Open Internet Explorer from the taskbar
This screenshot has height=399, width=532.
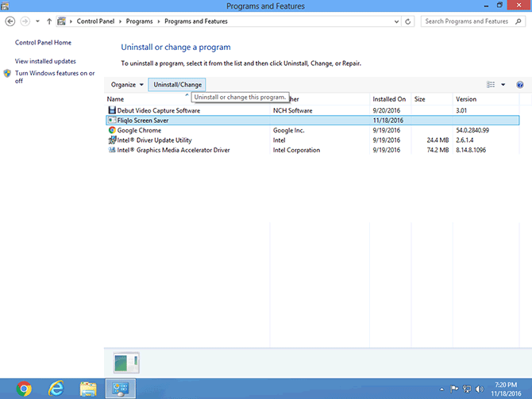click(x=56, y=389)
